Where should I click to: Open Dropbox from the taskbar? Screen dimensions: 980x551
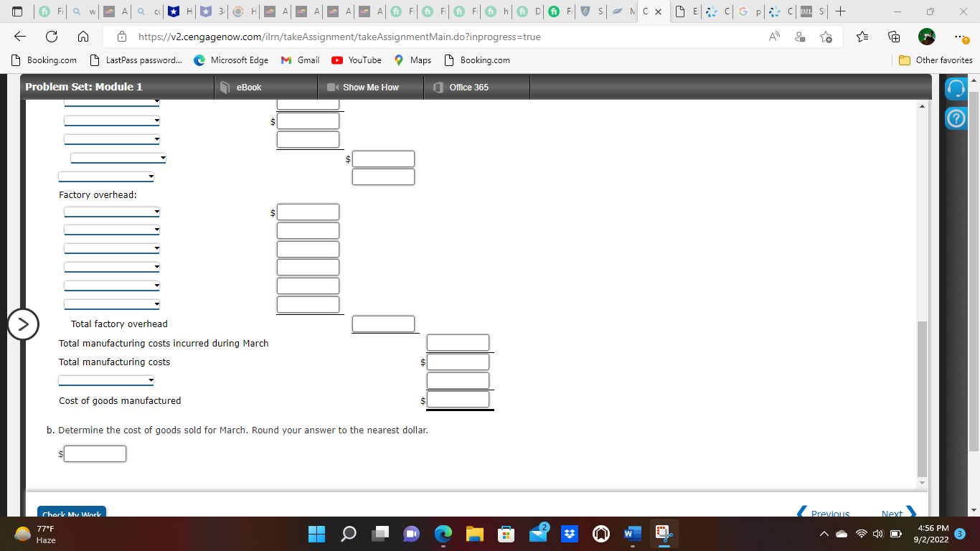pyautogui.click(x=569, y=534)
